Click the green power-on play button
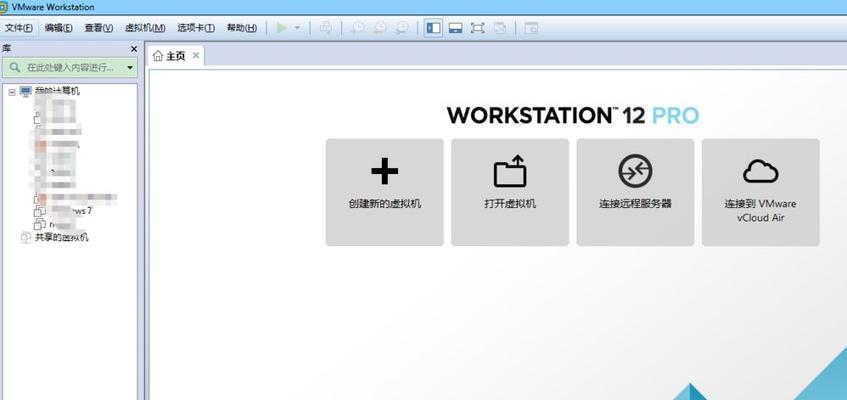The image size is (847, 400). 281,28
